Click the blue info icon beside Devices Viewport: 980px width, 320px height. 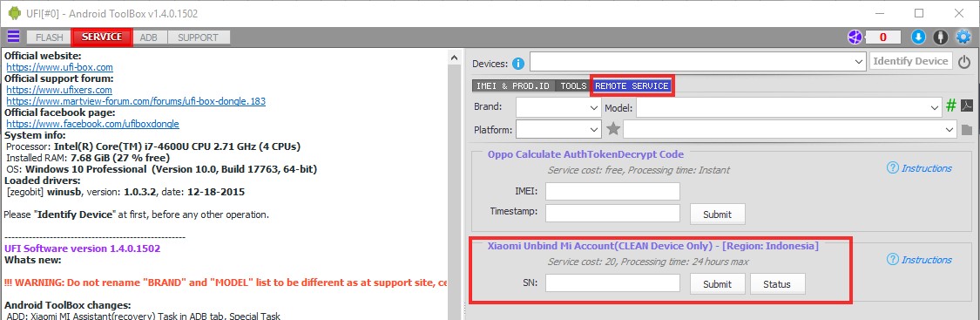tap(517, 63)
